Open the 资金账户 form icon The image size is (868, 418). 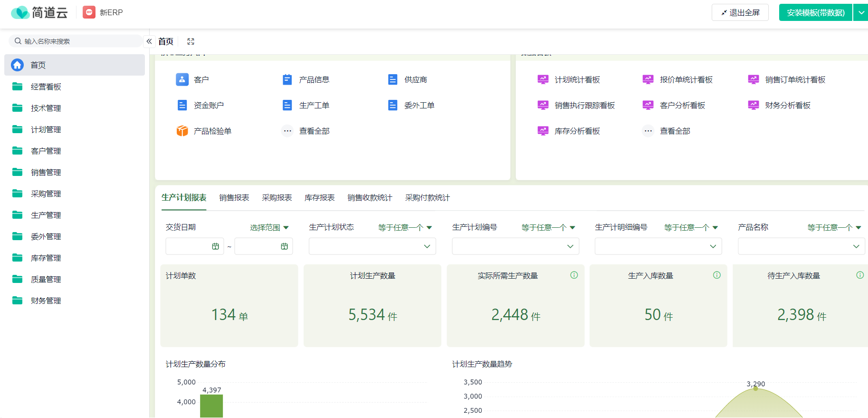click(x=182, y=105)
